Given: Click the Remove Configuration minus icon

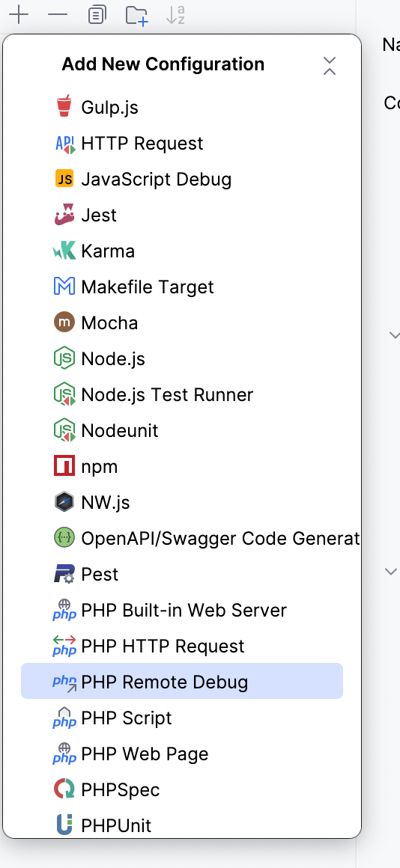Looking at the screenshot, I should (58, 14).
